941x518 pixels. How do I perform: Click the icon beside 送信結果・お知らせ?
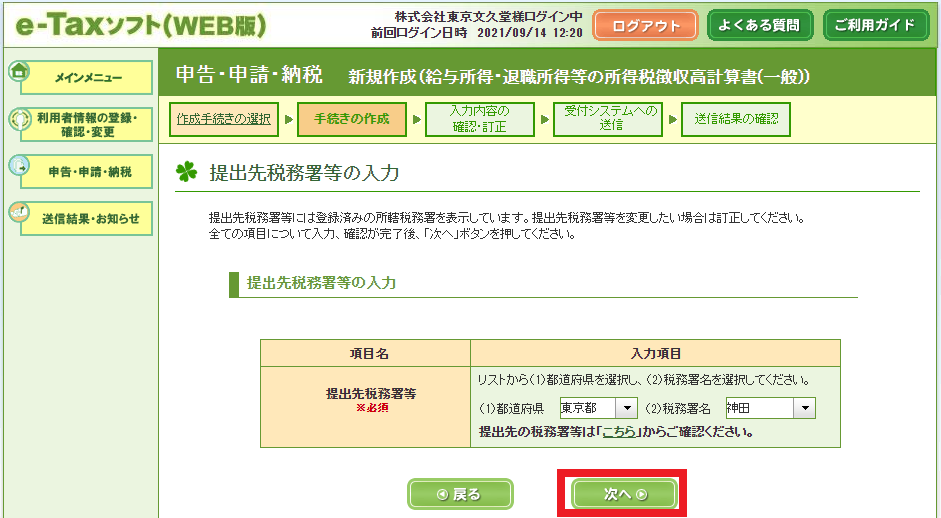19,213
